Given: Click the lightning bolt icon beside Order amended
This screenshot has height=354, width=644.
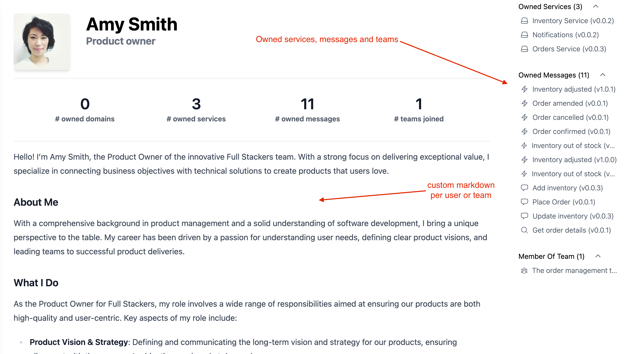Looking at the screenshot, I should (524, 103).
